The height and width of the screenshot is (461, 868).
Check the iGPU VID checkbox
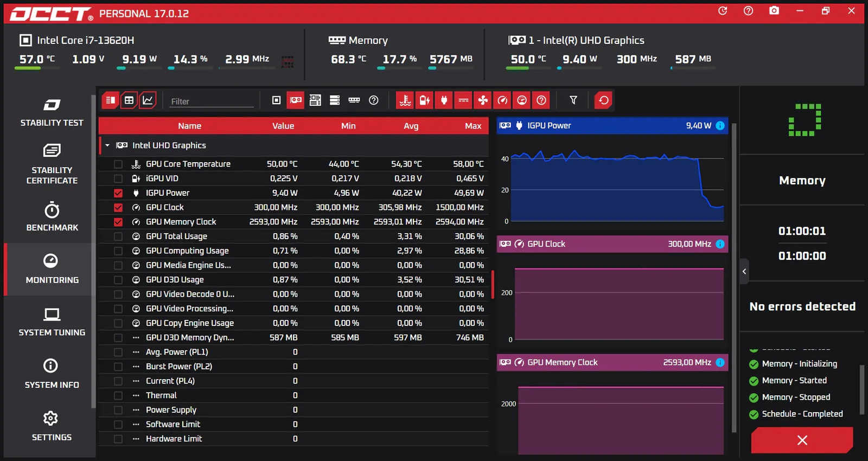118,178
